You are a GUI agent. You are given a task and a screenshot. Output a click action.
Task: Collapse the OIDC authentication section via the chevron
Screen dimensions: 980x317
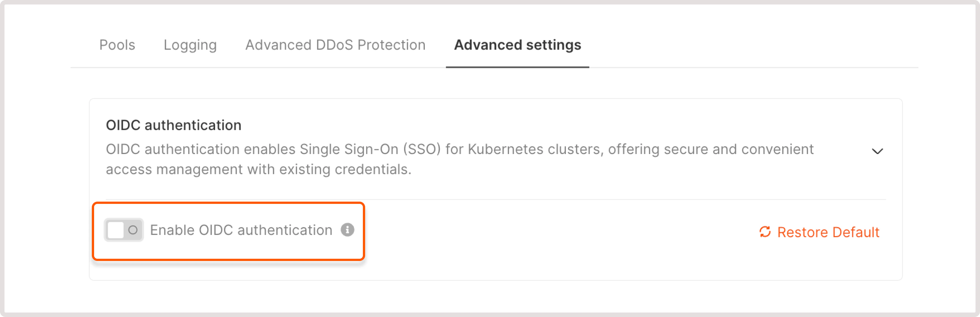coord(878,151)
